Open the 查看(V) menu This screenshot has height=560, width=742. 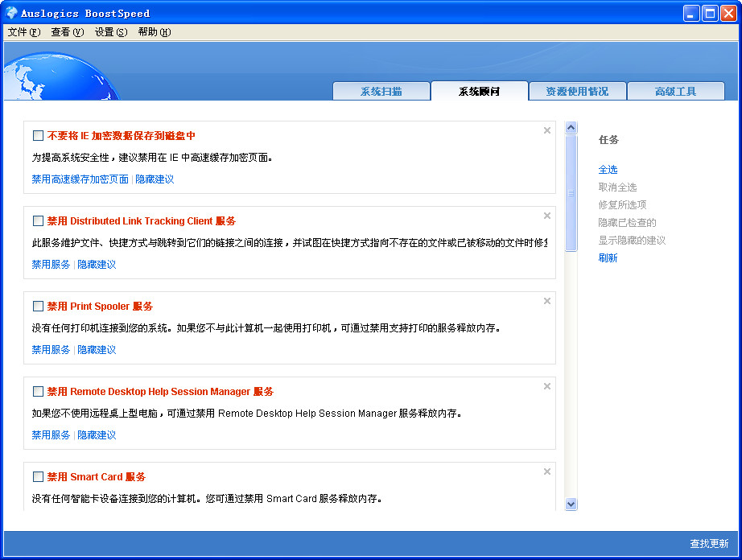tap(67, 31)
